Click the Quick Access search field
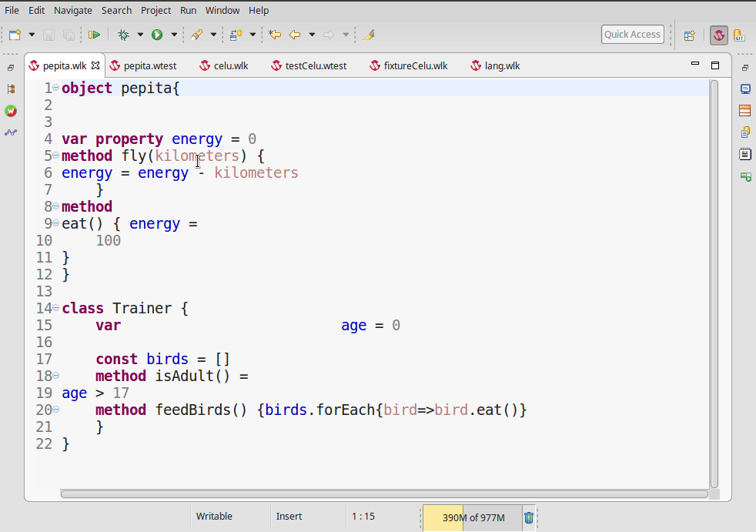Screen dimensions: 756x532 click(x=632, y=35)
